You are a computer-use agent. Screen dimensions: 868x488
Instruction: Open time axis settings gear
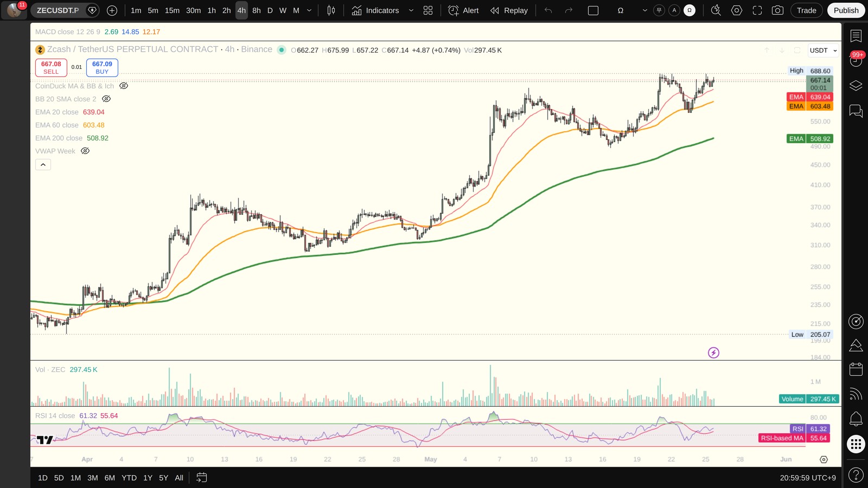pyautogui.click(x=824, y=460)
